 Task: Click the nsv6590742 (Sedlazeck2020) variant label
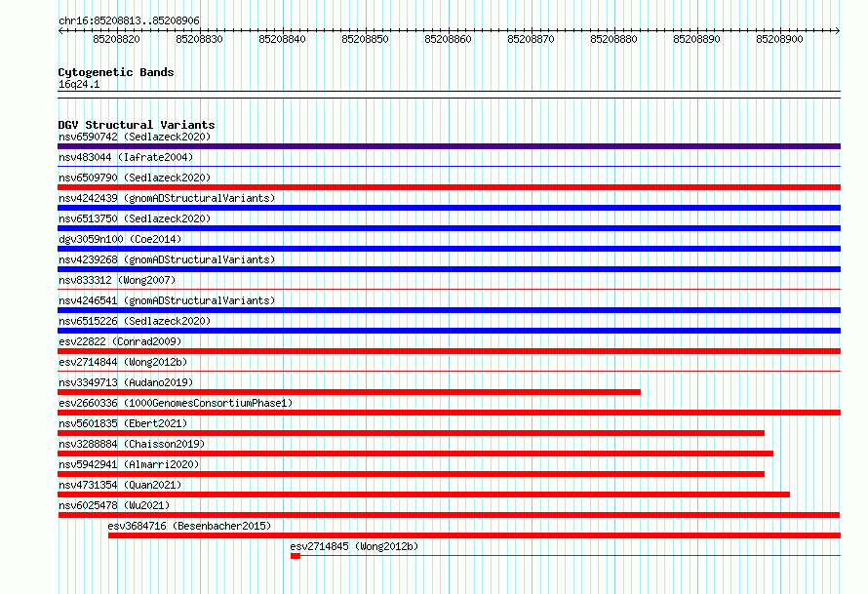click(135, 137)
